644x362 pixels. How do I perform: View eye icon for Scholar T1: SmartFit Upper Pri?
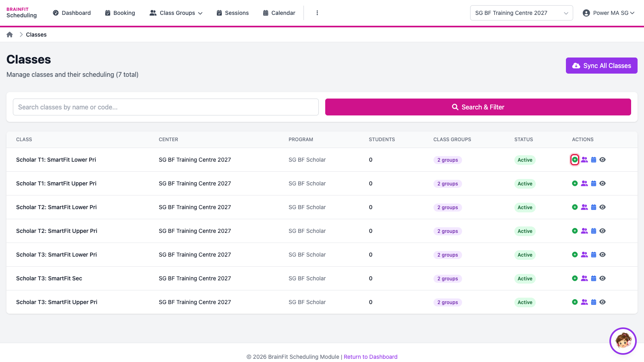coord(603,183)
